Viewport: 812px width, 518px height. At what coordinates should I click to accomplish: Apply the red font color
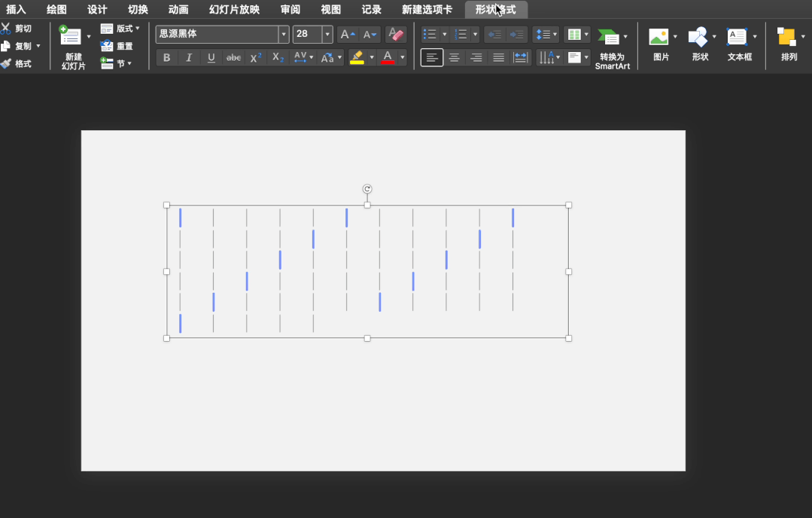(388, 57)
